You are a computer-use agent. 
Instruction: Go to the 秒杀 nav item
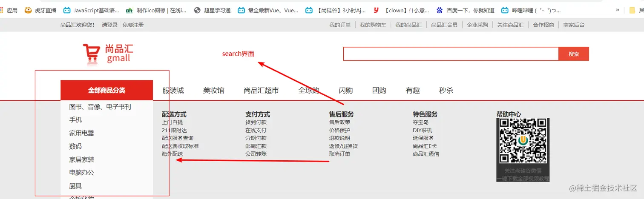[x=446, y=90]
